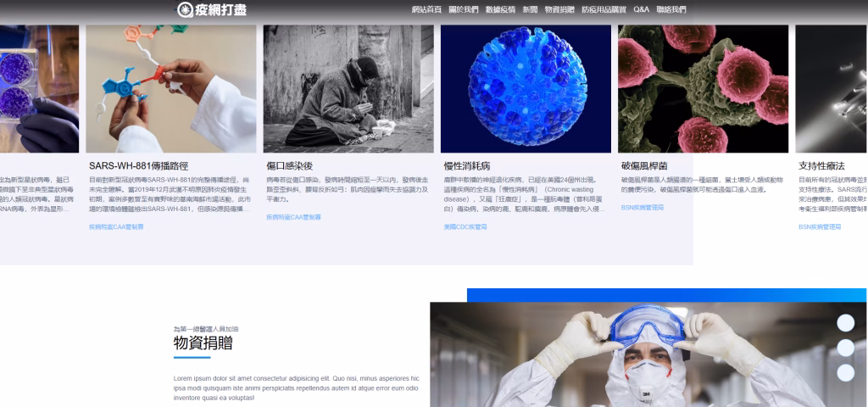Screen dimensions: 868x407
Task: Open the SARS-WH-881傳播路徑 article title
Action: pos(137,166)
